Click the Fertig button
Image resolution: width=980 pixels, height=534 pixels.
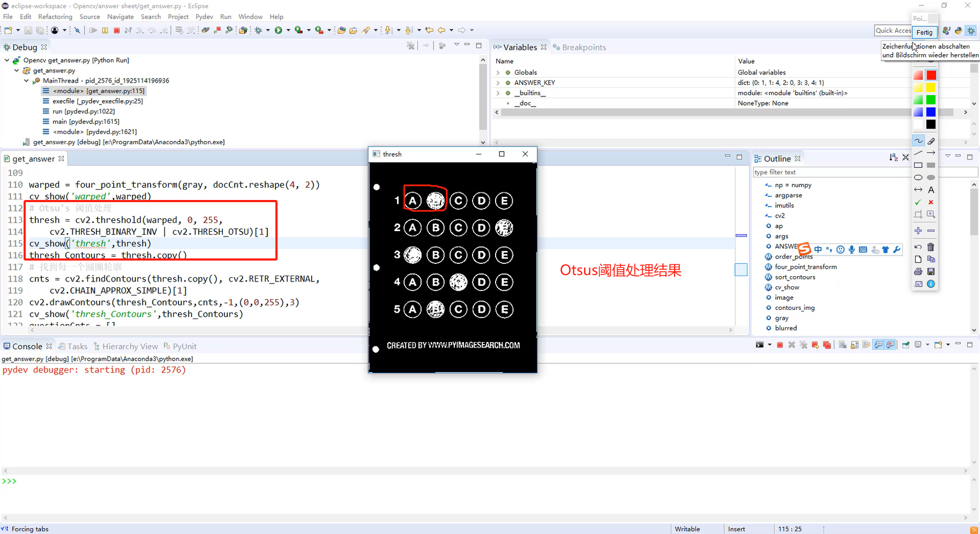(x=924, y=32)
